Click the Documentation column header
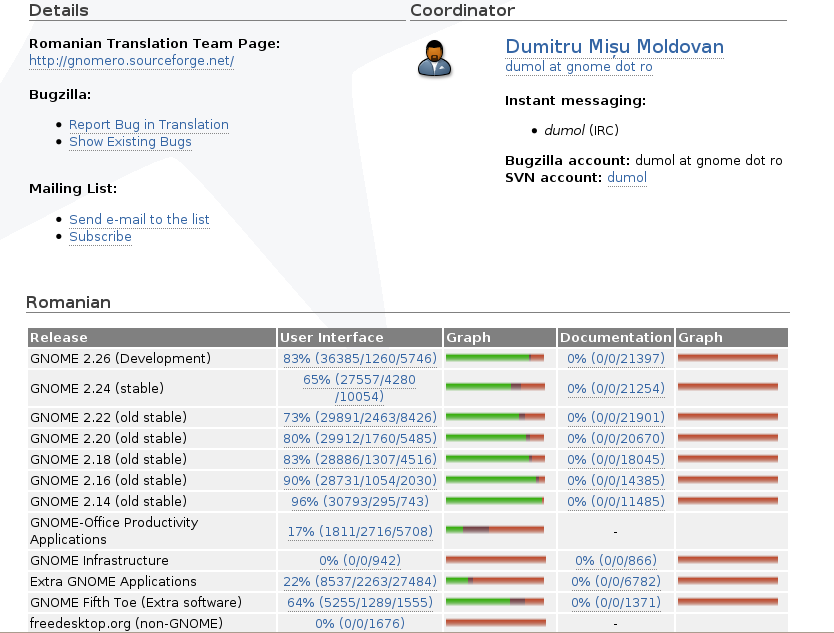 tap(616, 338)
